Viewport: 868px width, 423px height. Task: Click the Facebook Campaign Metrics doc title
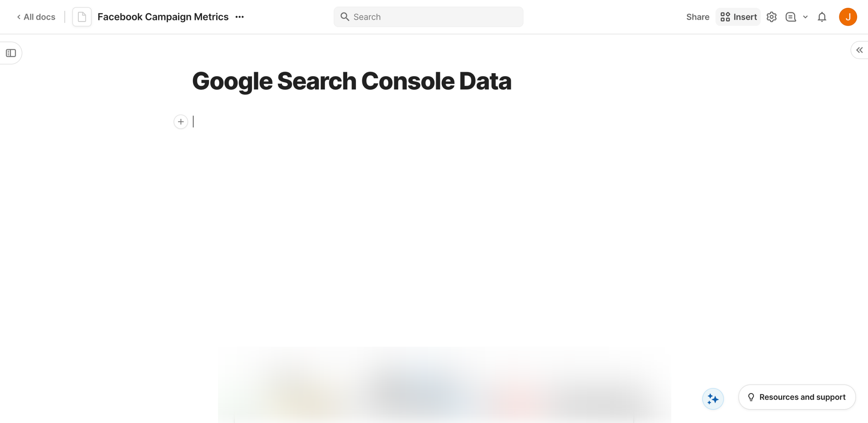point(163,17)
